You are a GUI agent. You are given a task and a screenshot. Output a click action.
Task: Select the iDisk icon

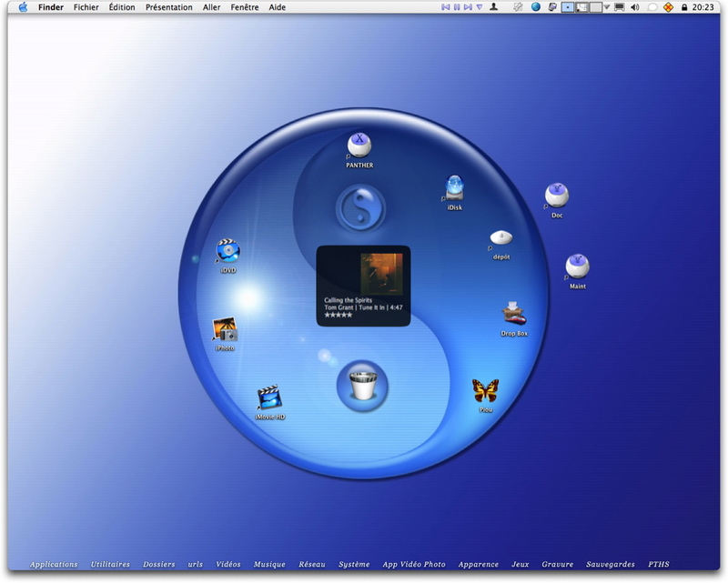(x=454, y=187)
